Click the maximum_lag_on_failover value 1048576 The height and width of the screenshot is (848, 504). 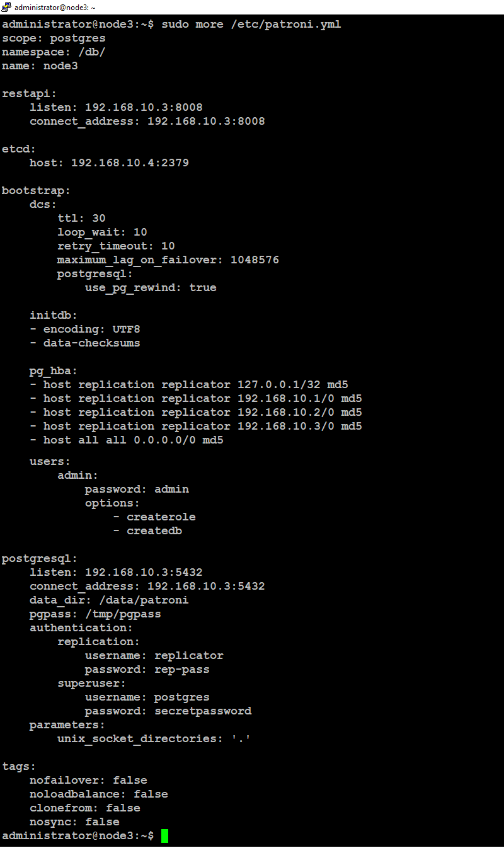[255, 260]
